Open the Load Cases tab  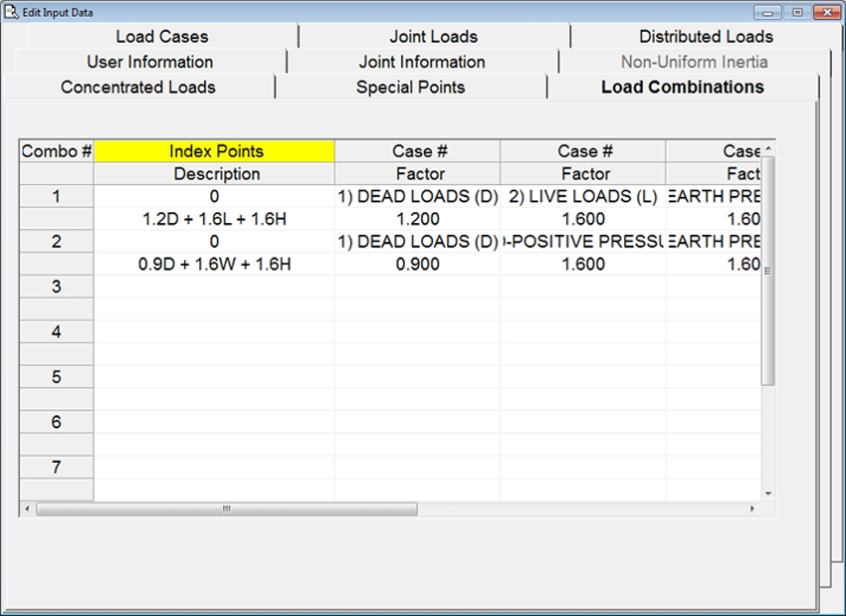pyautogui.click(x=161, y=37)
